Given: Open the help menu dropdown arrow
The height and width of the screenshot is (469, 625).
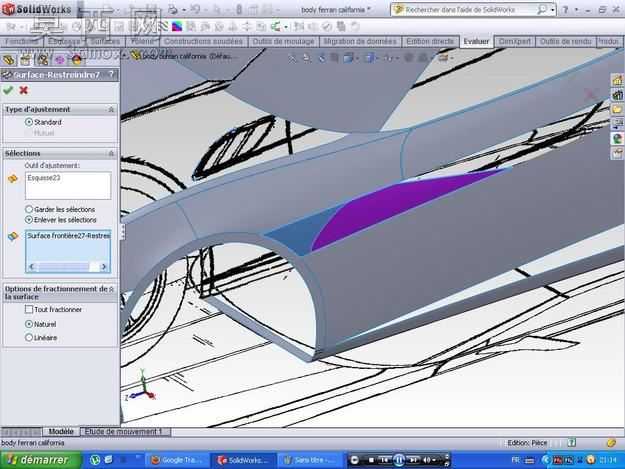Looking at the screenshot, I should coord(577,10).
